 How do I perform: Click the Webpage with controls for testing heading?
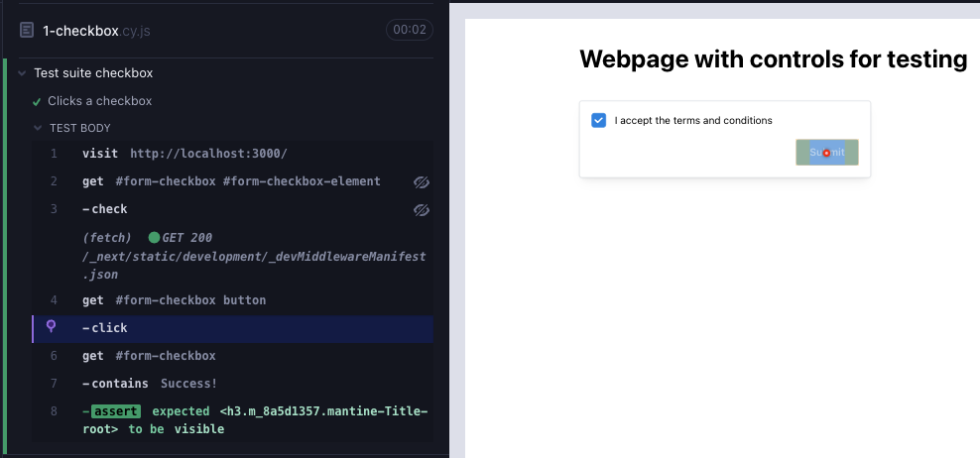tap(773, 59)
